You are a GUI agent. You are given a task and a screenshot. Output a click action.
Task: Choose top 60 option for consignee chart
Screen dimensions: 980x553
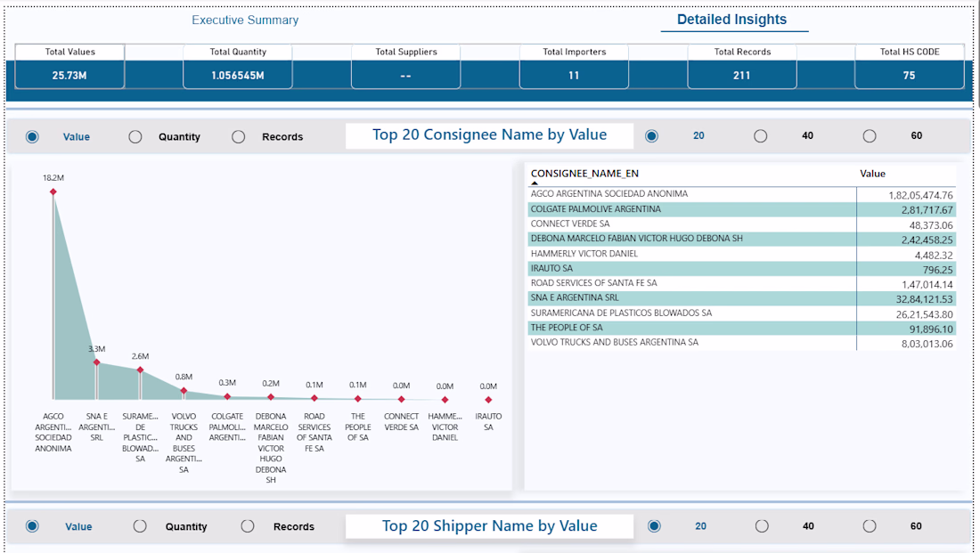870,135
